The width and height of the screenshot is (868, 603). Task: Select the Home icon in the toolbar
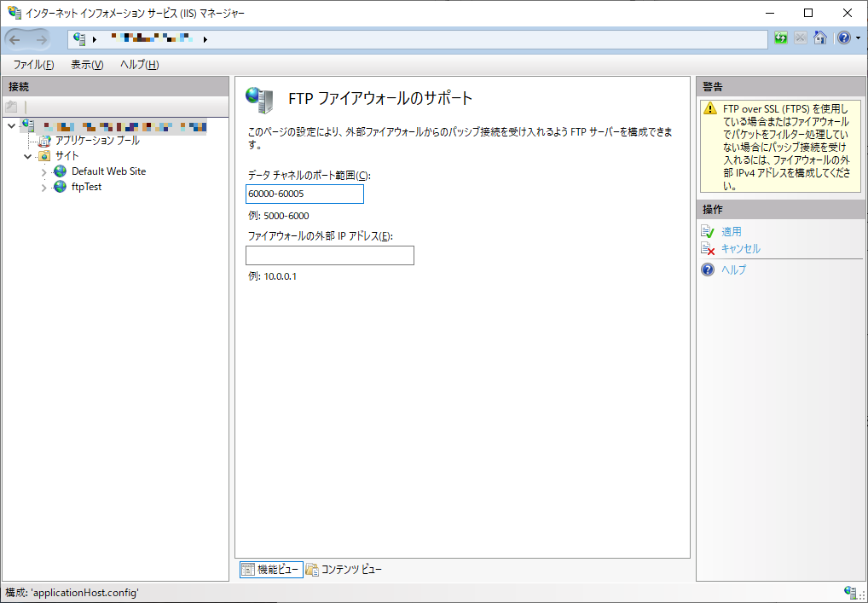819,38
